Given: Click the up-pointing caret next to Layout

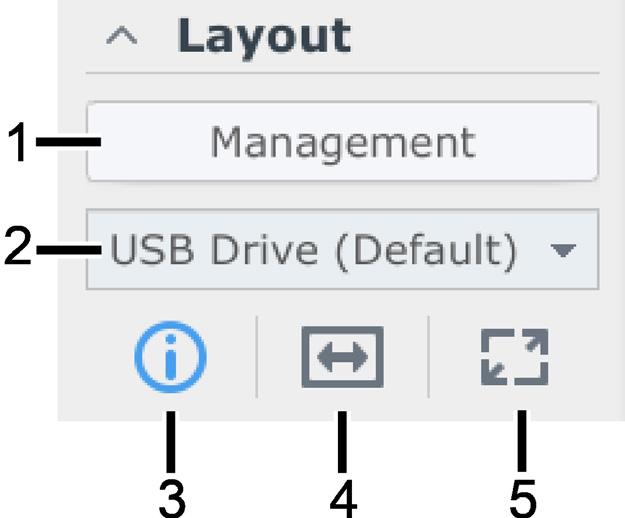Looking at the screenshot, I should [x=122, y=35].
